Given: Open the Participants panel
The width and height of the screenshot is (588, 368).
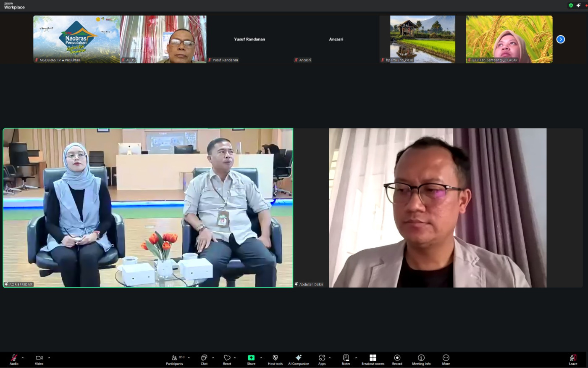Looking at the screenshot, I should click(x=175, y=359).
